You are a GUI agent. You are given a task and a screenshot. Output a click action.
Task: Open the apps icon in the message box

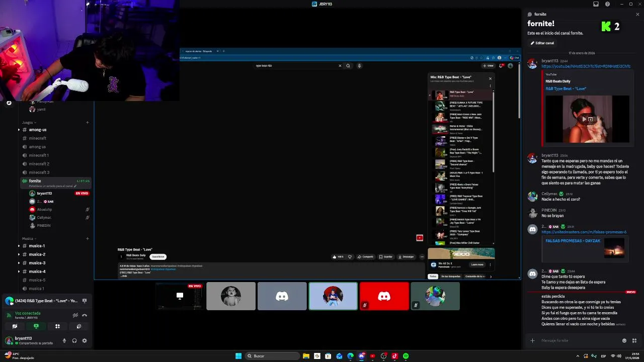[x=634, y=340]
